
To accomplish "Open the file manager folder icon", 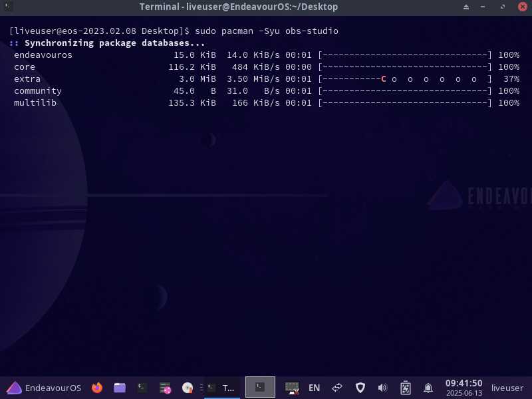I will (x=120, y=388).
